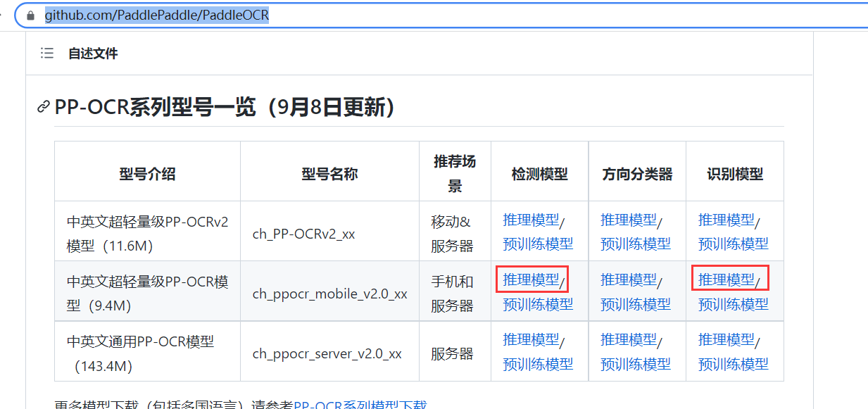This screenshot has height=409, width=868.
Task: Click 推理模型 under 方向分类器 for ch_PP-OCRv2_xx
Action: coord(627,219)
